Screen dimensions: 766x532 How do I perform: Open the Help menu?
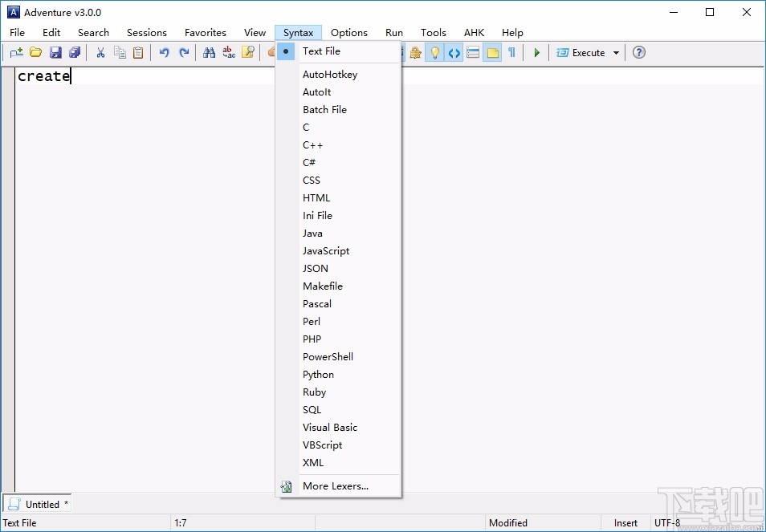pos(512,33)
